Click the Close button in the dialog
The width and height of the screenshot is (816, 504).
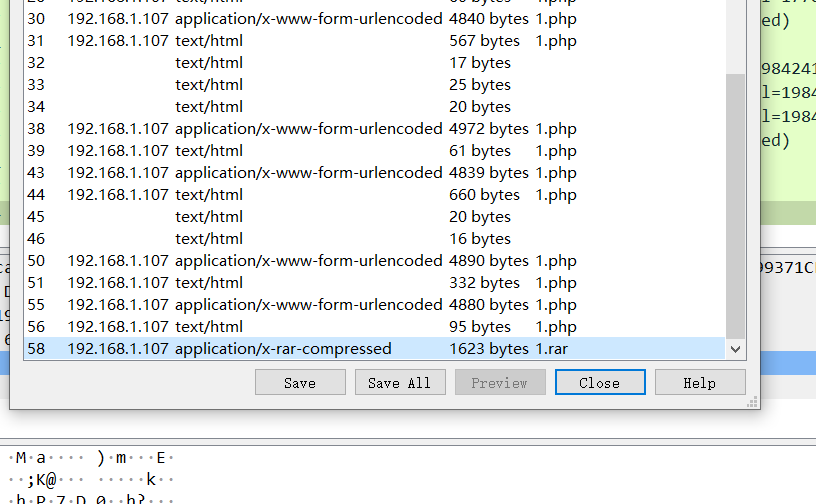click(x=600, y=383)
